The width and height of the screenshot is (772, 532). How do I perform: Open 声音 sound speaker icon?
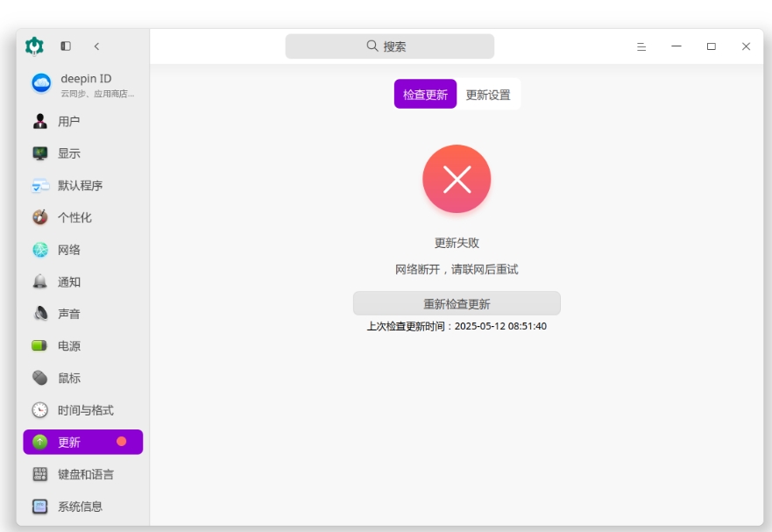[x=40, y=314]
